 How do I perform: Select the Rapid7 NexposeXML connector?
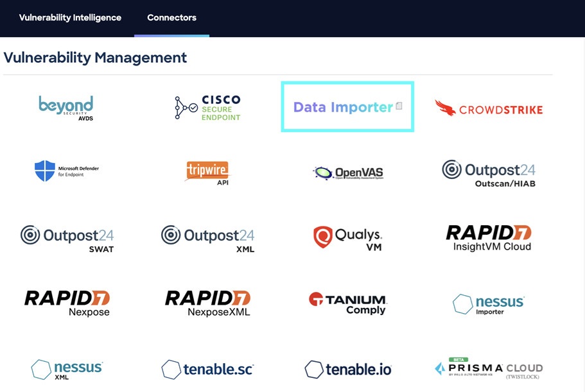pos(208,303)
